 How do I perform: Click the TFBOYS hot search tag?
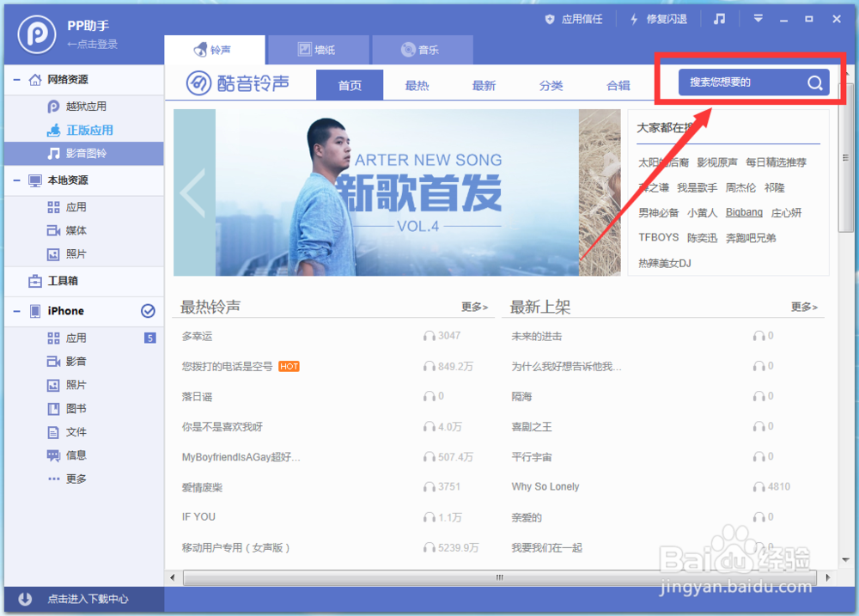click(x=659, y=237)
